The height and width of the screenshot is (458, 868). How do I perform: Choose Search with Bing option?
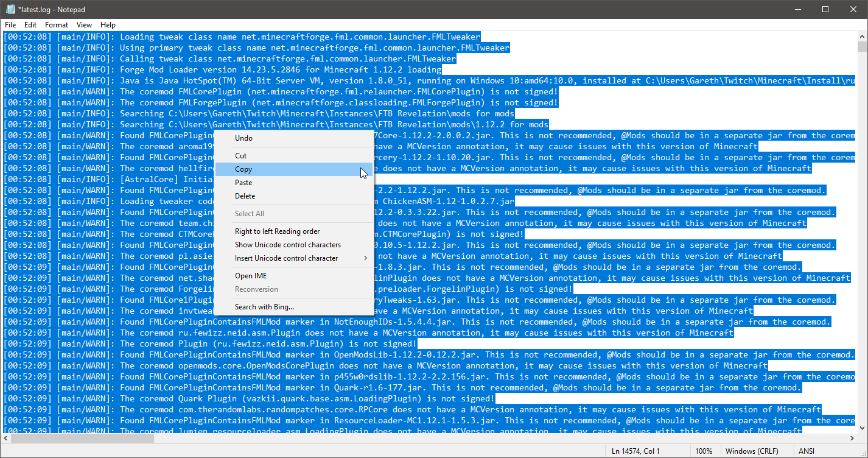point(294,307)
